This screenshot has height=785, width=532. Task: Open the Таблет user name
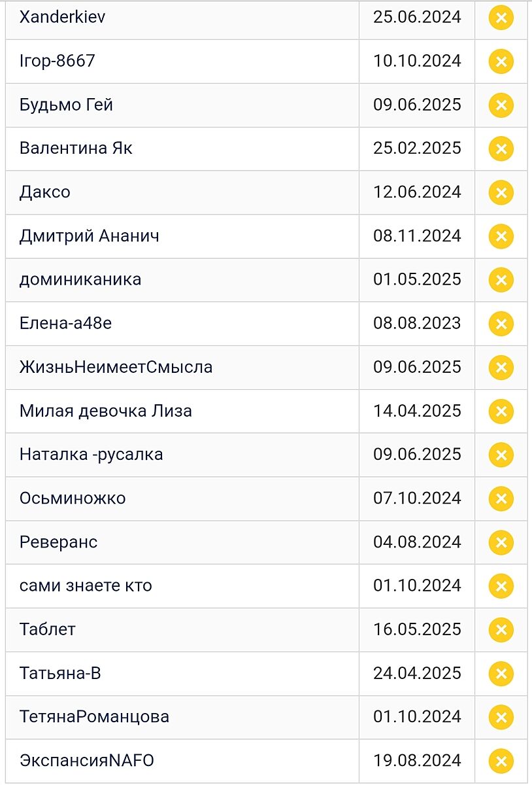(48, 629)
